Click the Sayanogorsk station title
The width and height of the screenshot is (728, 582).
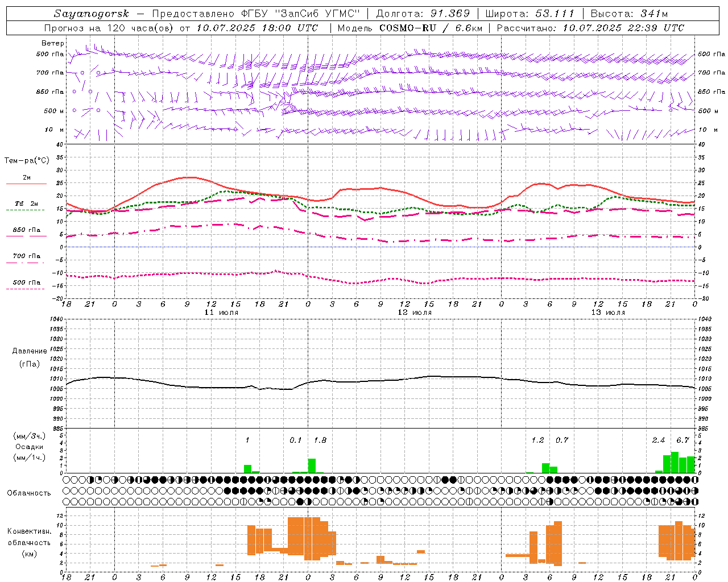pyautogui.click(x=92, y=14)
